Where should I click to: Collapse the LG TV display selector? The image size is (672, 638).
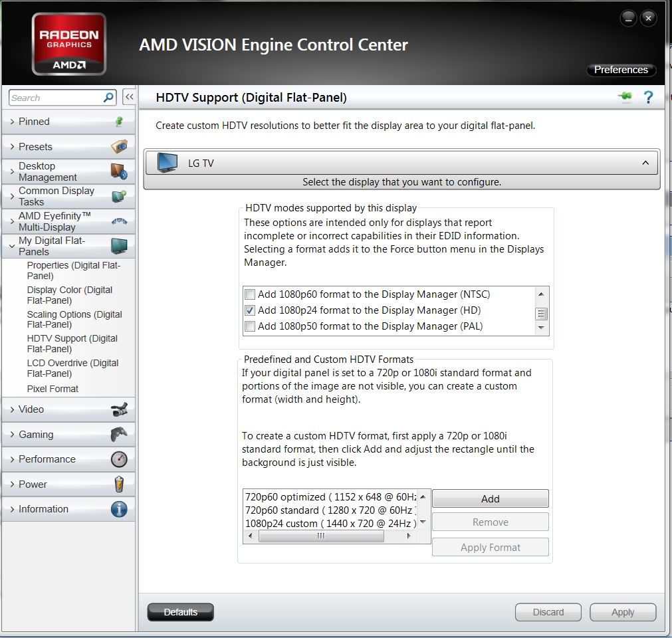tap(645, 163)
